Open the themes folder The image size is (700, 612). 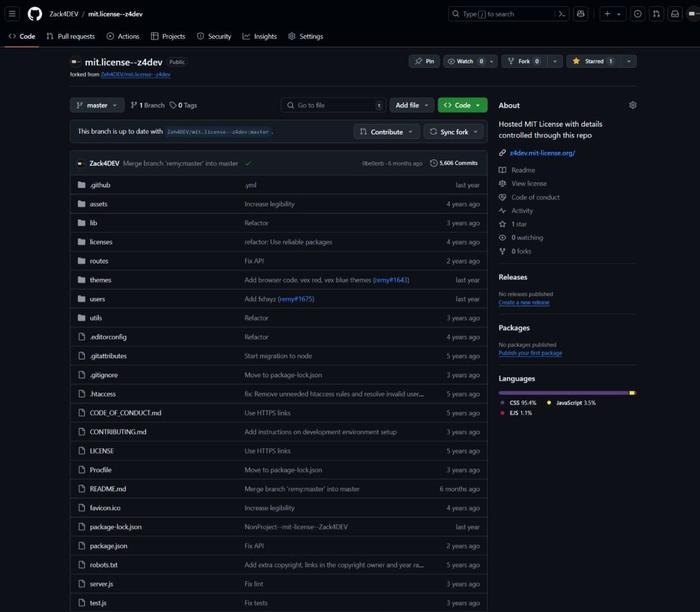pyautogui.click(x=100, y=280)
